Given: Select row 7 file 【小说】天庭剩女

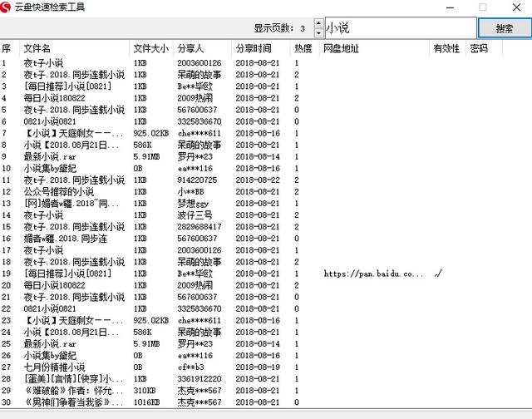Looking at the screenshot, I should pos(73,133).
